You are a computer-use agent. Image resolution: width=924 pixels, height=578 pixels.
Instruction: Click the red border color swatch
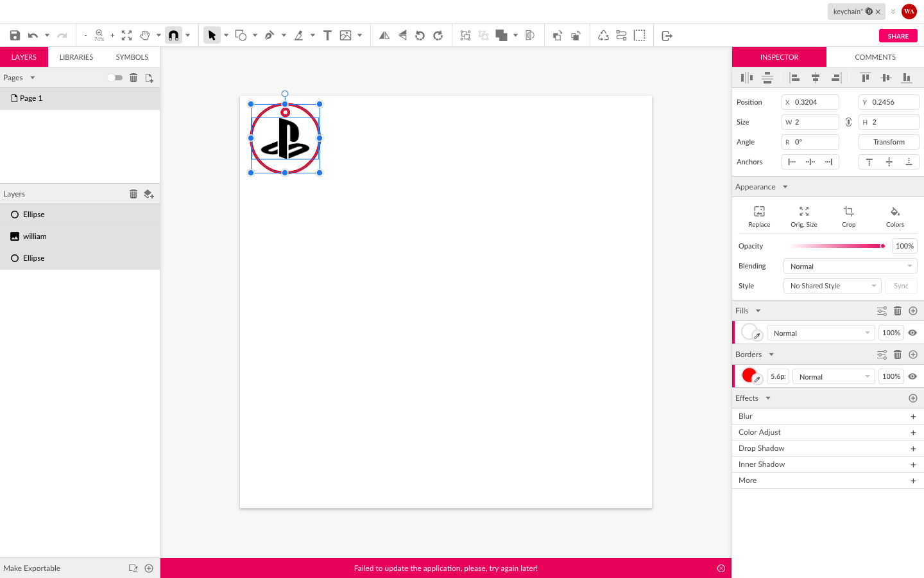749,375
